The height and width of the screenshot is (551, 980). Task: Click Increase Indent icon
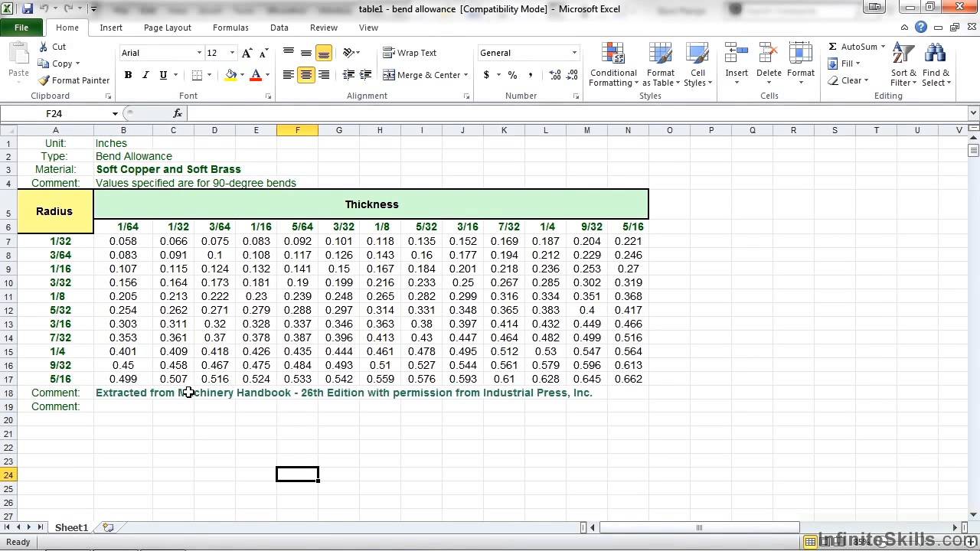[x=366, y=75]
